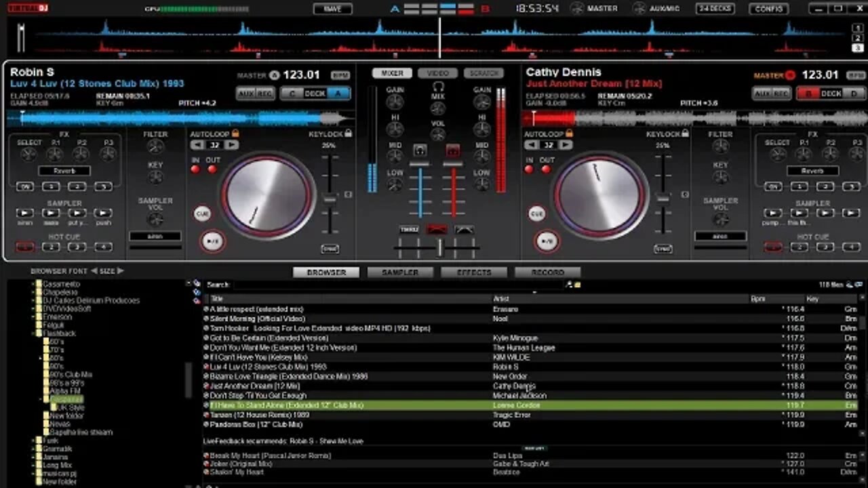Click the WAVE button in top bar
Viewport: 868px width, 488px height.
333,9
